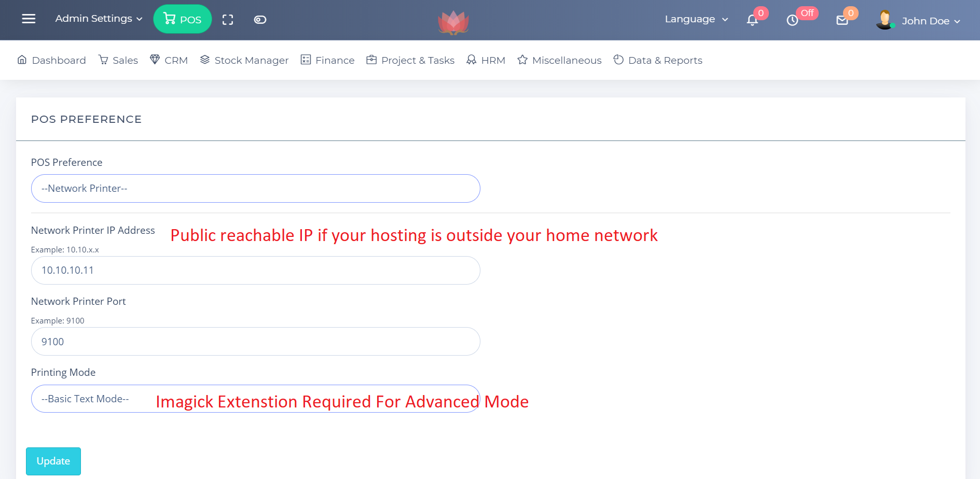980x479 pixels.
Task: Open the POS Preference printer select
Action: (255, 189)
